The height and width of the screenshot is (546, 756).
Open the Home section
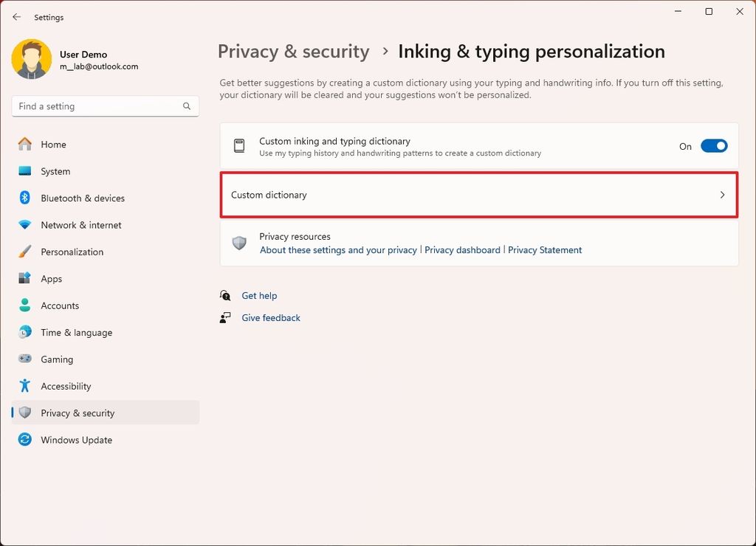(52, 145)
